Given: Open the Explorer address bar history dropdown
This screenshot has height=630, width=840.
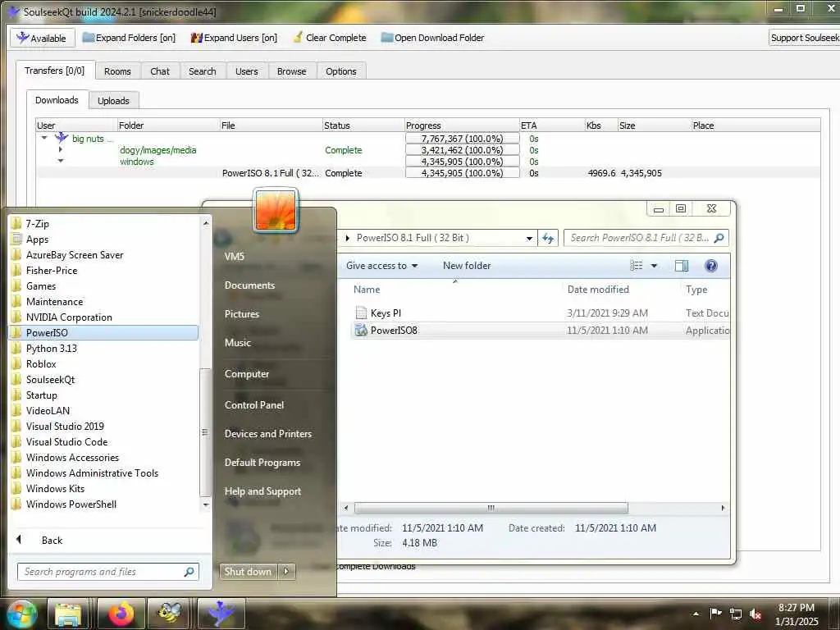Looking at the screenshot, I should tap(529, 238).
